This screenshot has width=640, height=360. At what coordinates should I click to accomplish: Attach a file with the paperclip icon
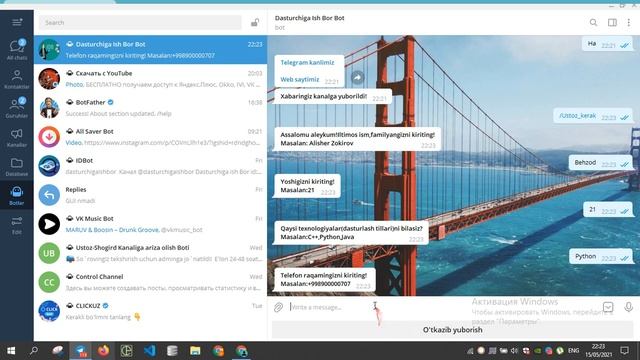278,307
